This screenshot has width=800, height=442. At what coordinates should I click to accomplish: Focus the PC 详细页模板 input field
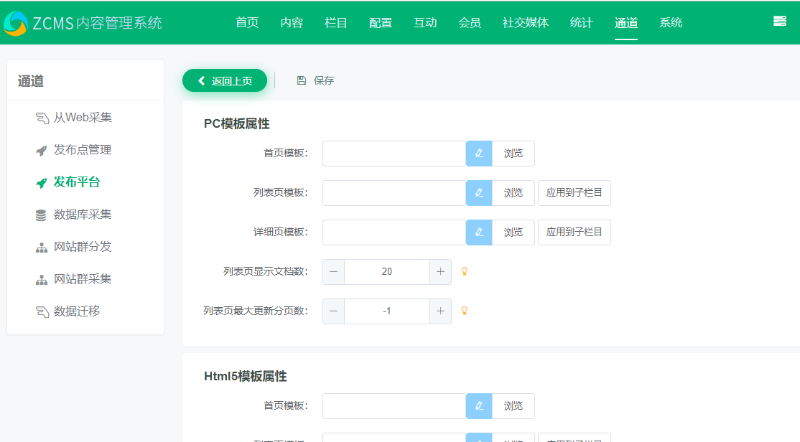pyautogui.click(x=393, y=232)
